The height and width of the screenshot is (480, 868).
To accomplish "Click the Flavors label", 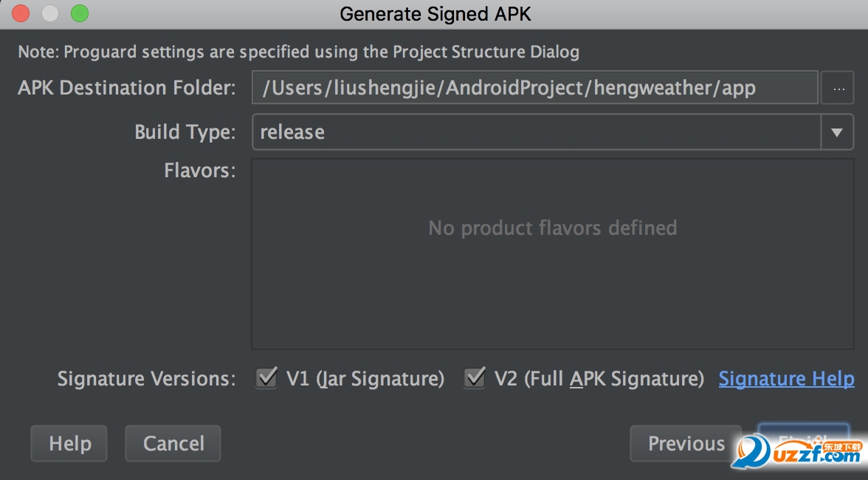I will click(199, 171).
